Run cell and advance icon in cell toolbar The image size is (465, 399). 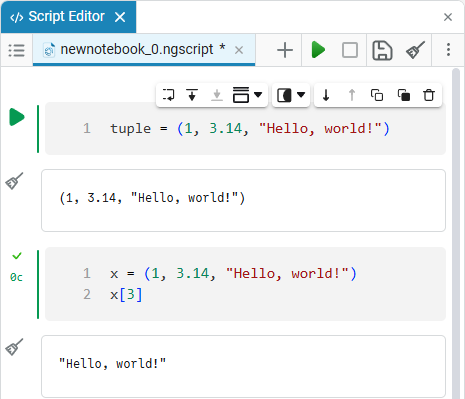[169, 95]
